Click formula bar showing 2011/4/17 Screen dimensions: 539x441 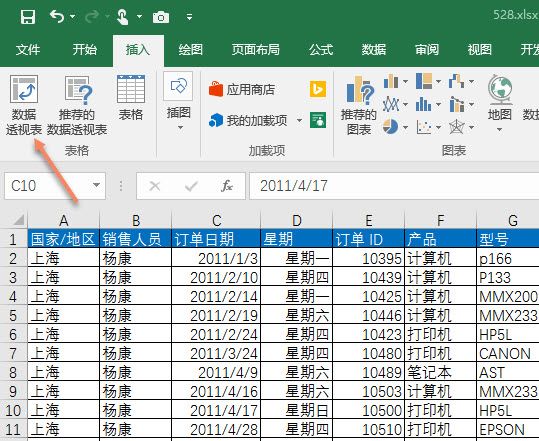[x=394, y=186]
